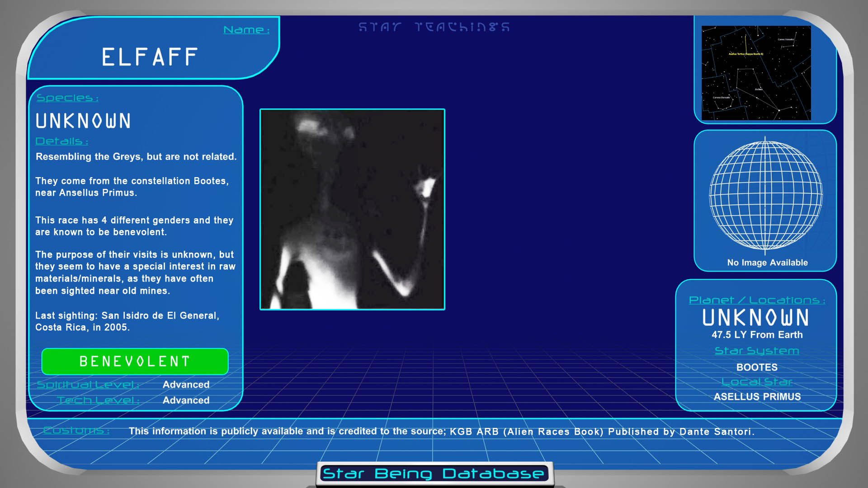Click the Star System heading link
Screen dimensions: 868x488
(757, 351)
